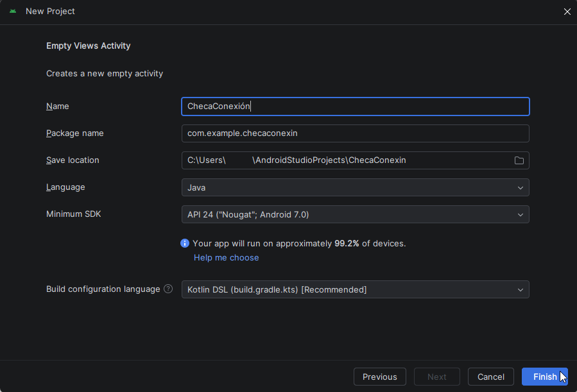
Task: Click the Build configuration language label
Action: point(103,289)
